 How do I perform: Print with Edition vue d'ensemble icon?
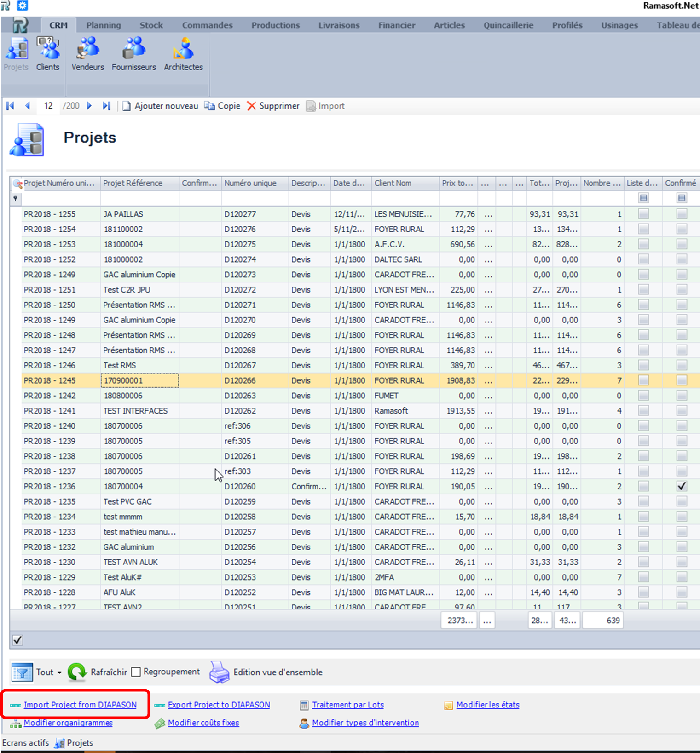(x=220, y=672)
